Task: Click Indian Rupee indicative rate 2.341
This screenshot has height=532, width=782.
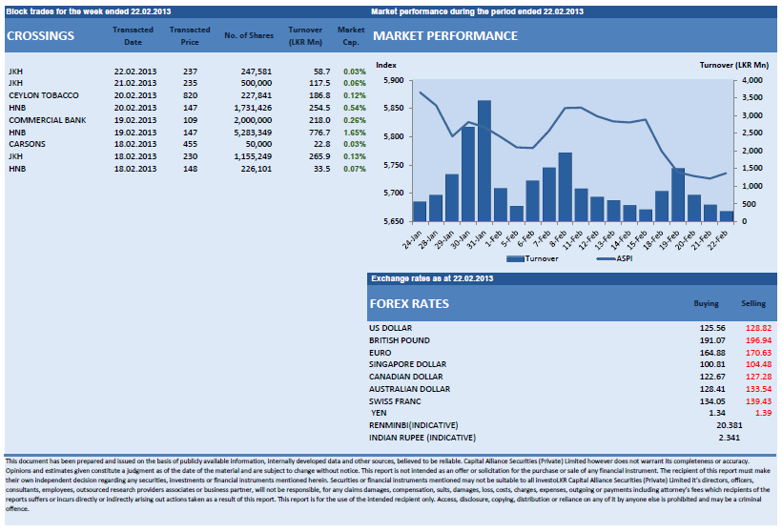Action: coord(730,438)
